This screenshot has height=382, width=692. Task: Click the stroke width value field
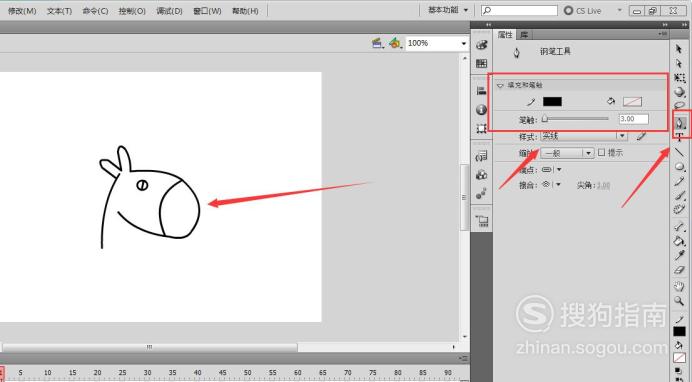(634, 119)
